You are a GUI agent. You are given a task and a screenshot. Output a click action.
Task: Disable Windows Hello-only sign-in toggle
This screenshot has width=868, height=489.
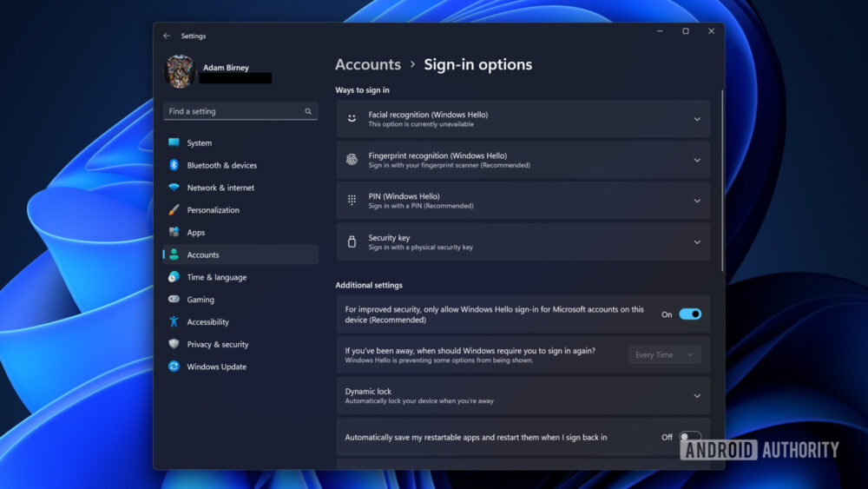(x=690, y=314)
